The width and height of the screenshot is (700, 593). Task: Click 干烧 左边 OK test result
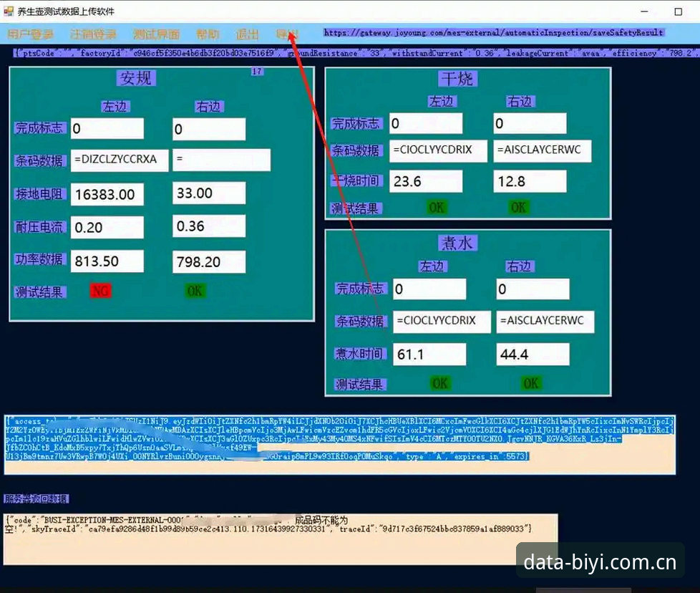(x=437, y=208)
